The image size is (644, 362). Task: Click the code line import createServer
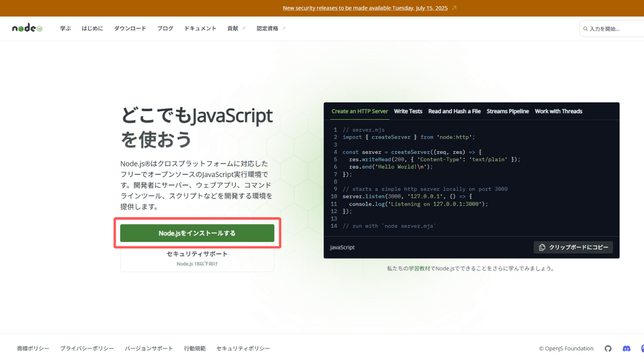click(x=409, y=137)
